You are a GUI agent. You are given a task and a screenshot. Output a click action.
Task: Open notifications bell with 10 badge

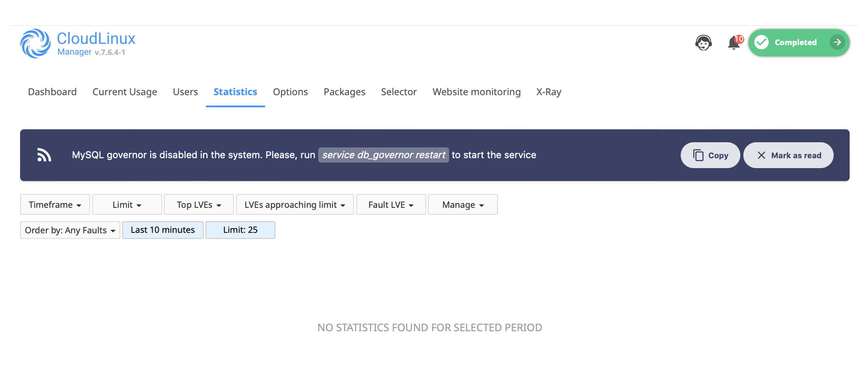tap(734, 43)
